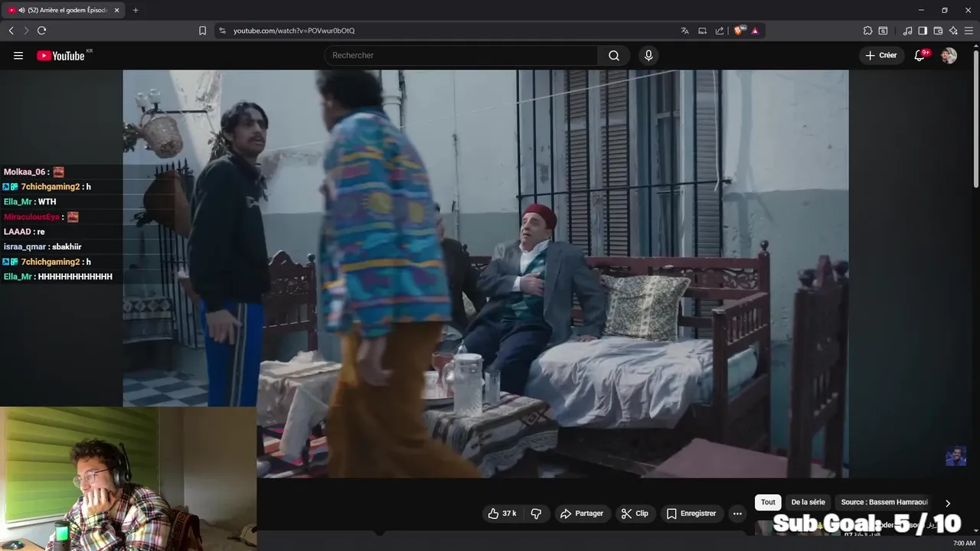Close the Arrière el godem tab

click(x=116, y=10)
